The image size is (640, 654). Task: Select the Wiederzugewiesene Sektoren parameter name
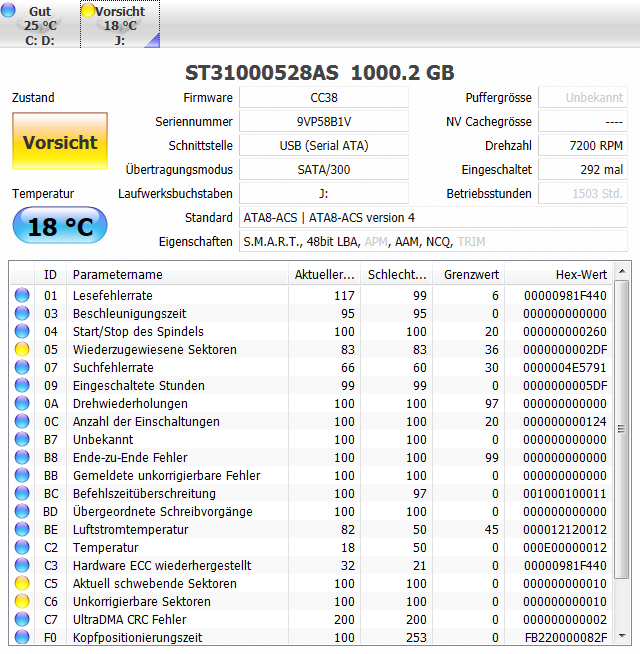(155, 350)
